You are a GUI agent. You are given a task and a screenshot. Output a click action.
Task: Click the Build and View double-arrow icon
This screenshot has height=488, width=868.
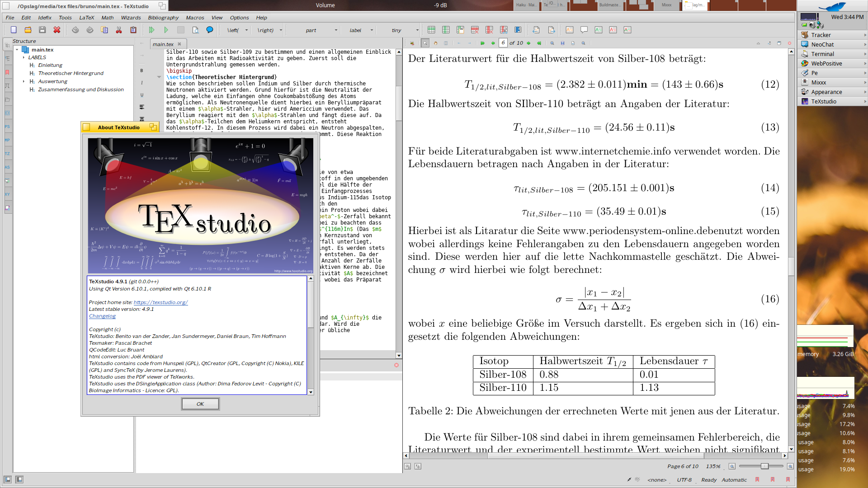point(151,30)
